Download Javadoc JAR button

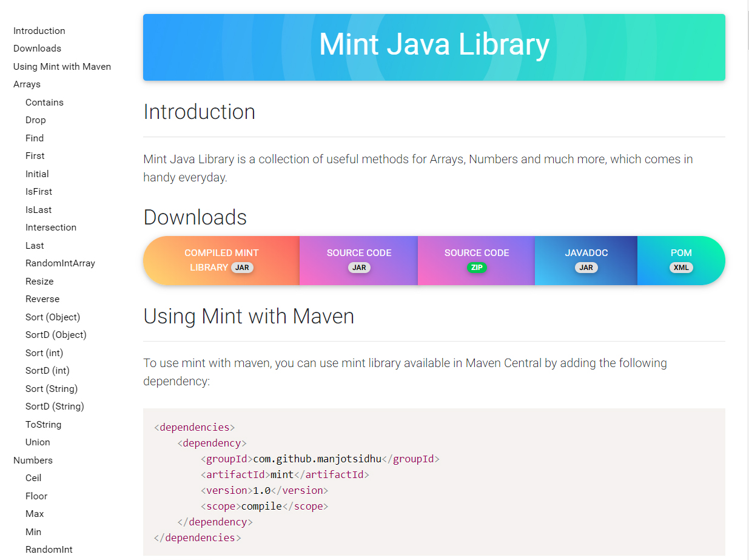586,260
